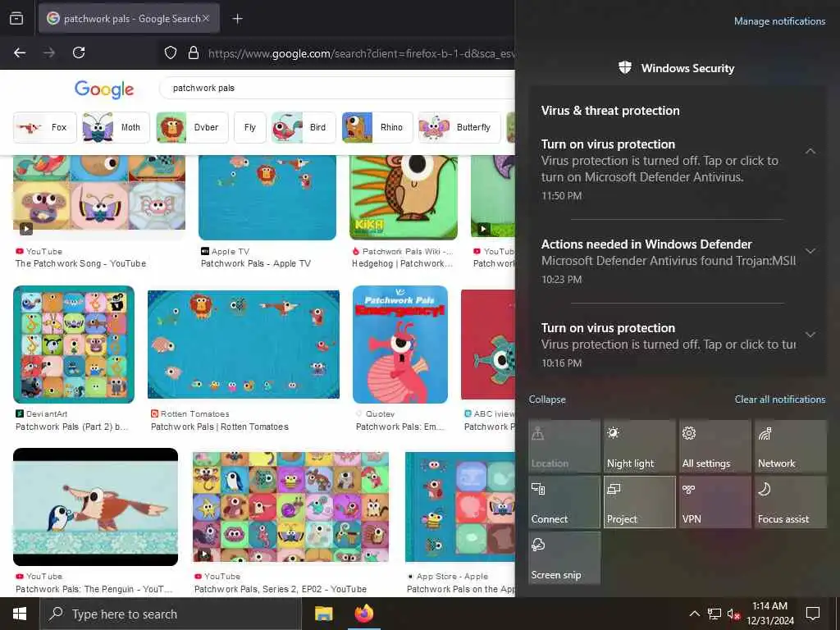Select the Rhino filter chip
The image size is (840, 630).
377,127
